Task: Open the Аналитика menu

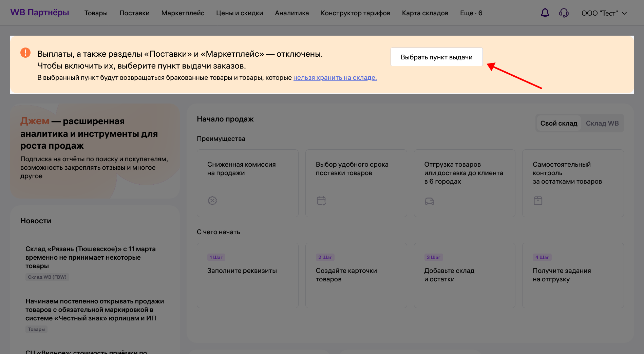Action: pos(292,13)
